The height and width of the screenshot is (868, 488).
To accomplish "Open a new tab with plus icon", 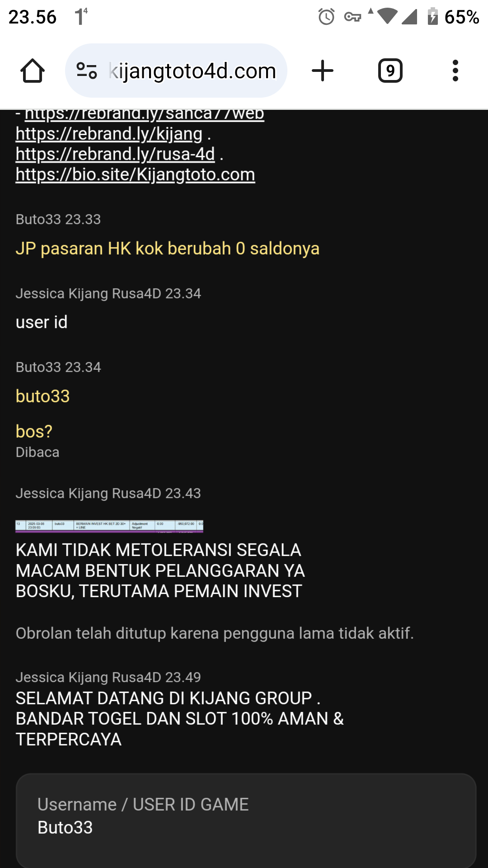I will [x=323, y=71].
